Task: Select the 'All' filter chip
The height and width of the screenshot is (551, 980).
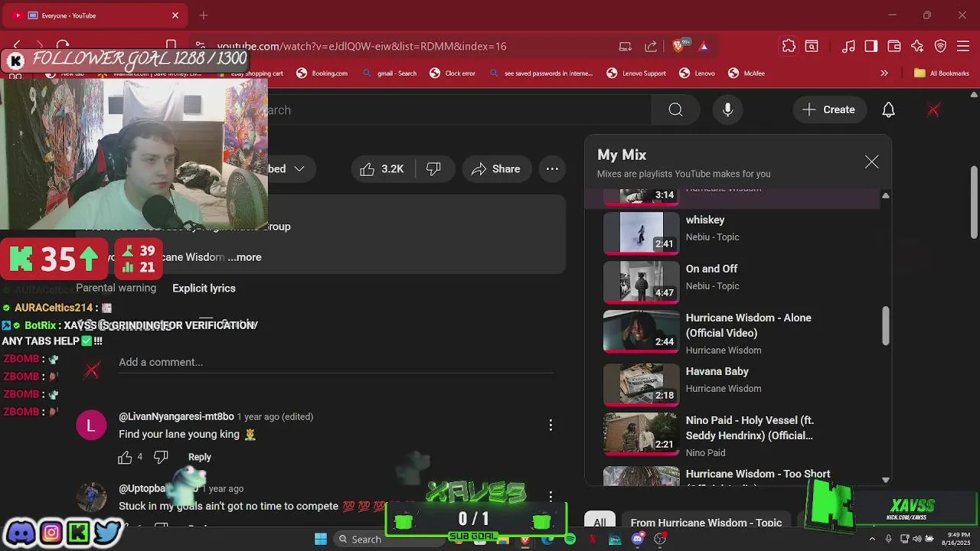Action: click(599, 523)
